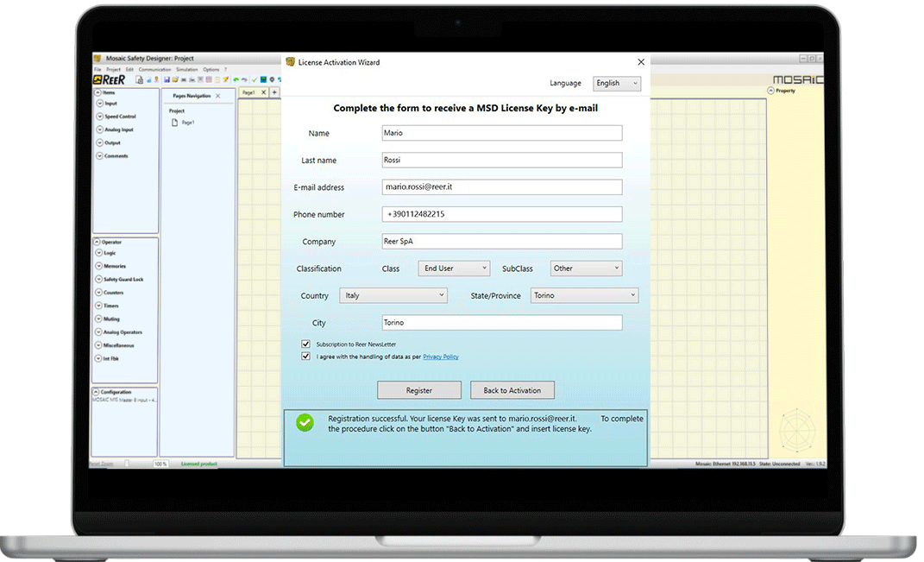Image resolution: width=924 pixels, height=562 pixels.
Task: Select the Page1 page icon in Pages Navigation
Action: [173, 122]
